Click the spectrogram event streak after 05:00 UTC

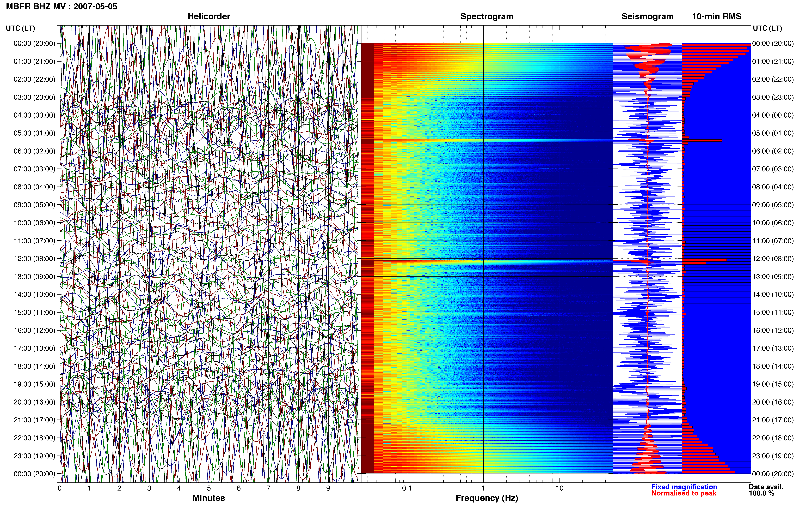click(487, 140)
